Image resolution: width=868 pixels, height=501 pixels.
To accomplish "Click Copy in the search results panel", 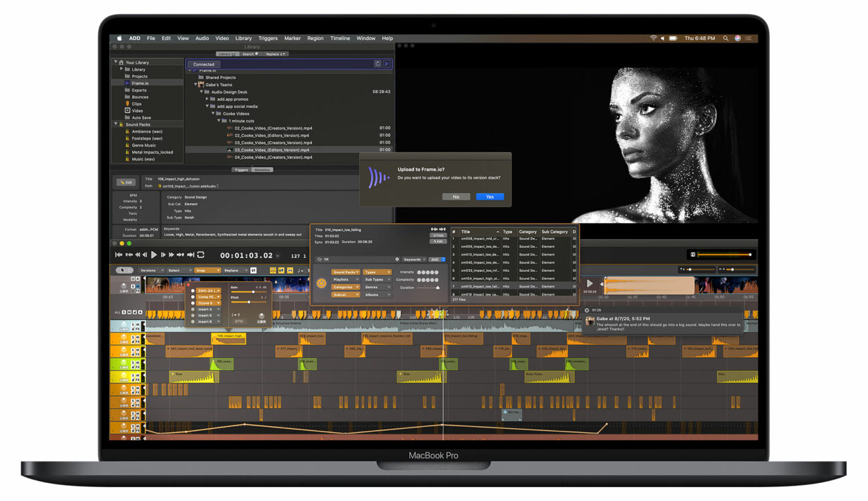I will click(x=438, y=235).
